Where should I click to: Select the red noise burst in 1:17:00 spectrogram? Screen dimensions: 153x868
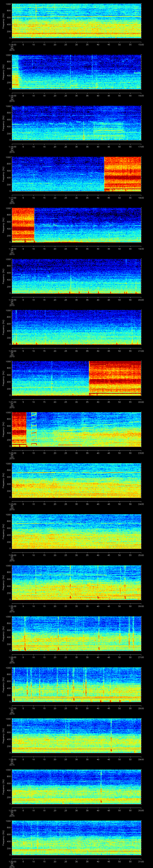click(x=123, y=174)
